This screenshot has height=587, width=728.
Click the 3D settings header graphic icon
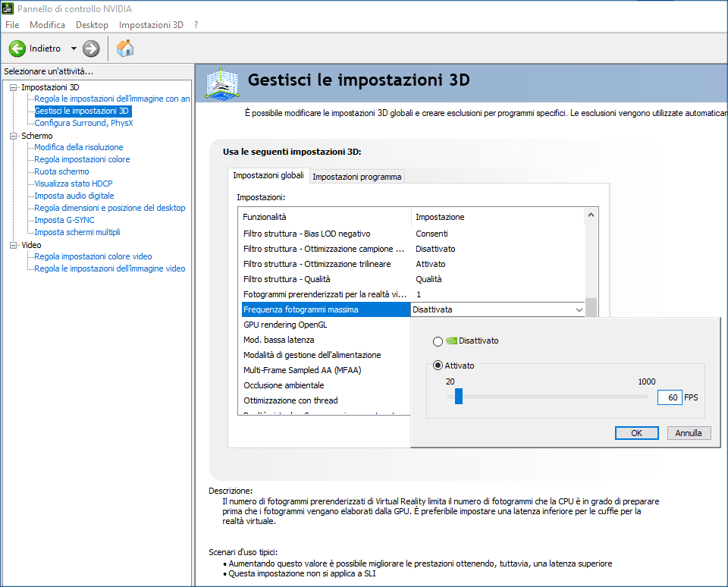pos(223,83)
